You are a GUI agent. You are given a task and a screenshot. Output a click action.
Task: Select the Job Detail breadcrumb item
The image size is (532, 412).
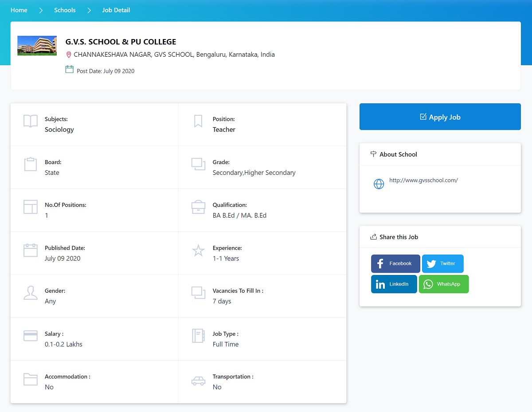click(x=116, y=10)
